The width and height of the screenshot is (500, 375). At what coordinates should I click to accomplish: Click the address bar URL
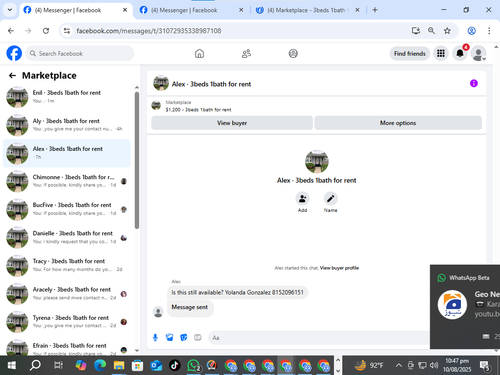(149, 31)
